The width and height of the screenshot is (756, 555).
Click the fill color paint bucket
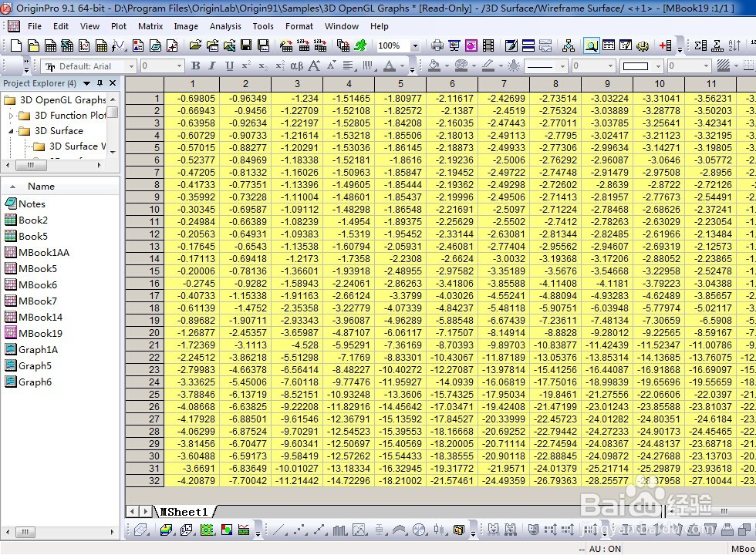[x=434, y=66]
